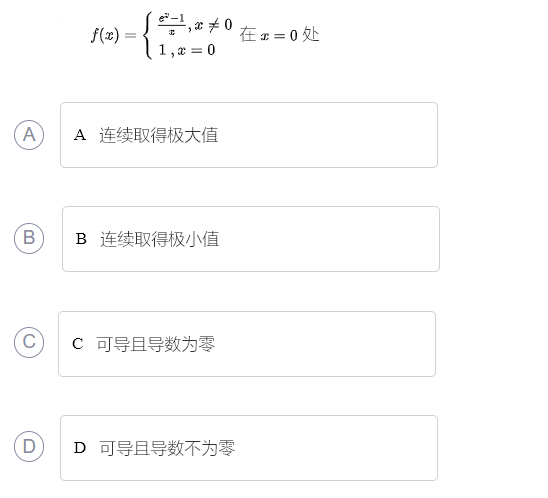The image size is (548, 498).
Task: Click blank area inside option A box
Action: [x=329, y=135]
